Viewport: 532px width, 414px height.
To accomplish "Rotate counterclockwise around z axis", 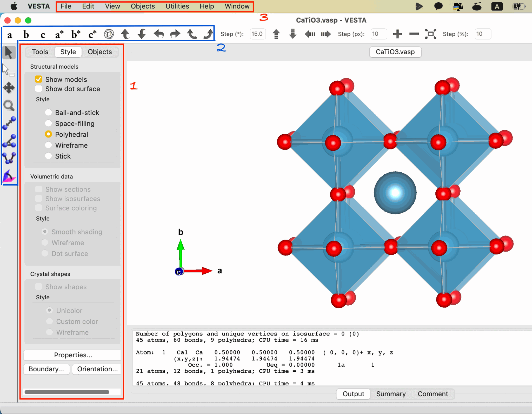I will coord(192,34).
